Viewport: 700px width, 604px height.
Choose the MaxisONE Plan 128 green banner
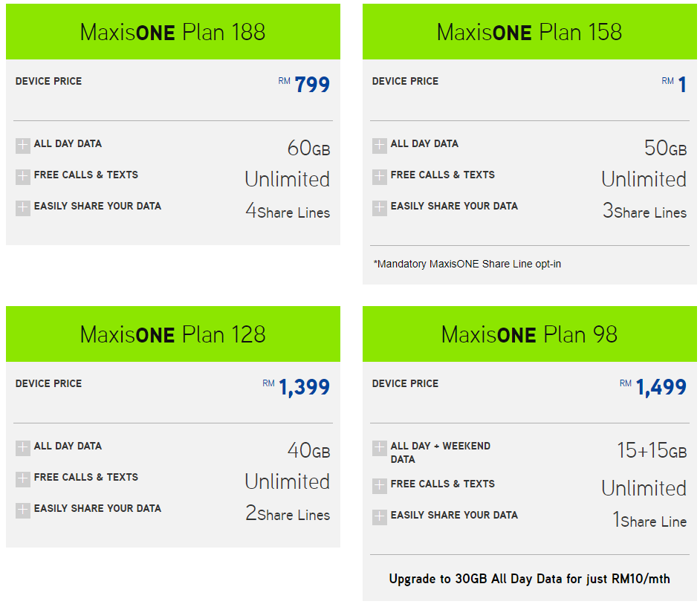coord(172,334)
